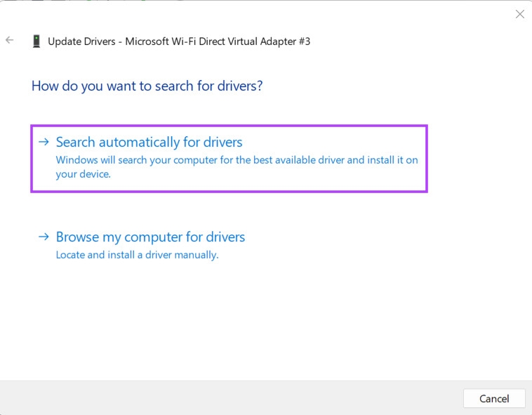Click 'Windows will search your computer' description

coord(237,166)
